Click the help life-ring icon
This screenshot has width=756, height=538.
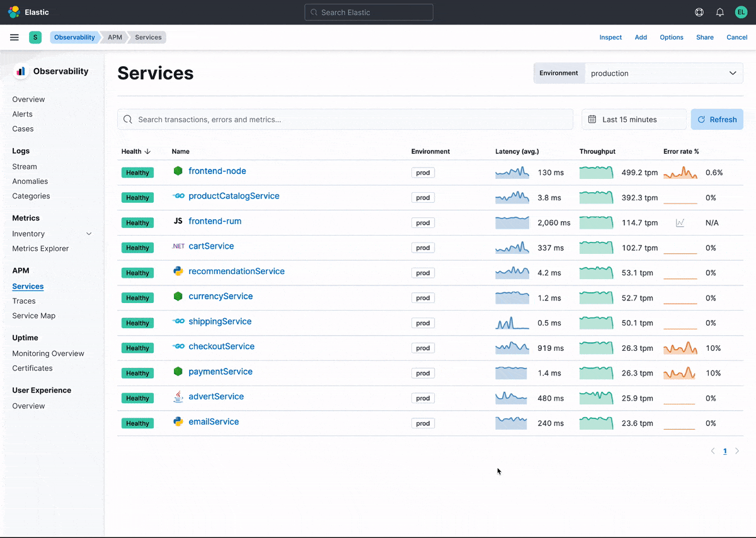[699, 12]
